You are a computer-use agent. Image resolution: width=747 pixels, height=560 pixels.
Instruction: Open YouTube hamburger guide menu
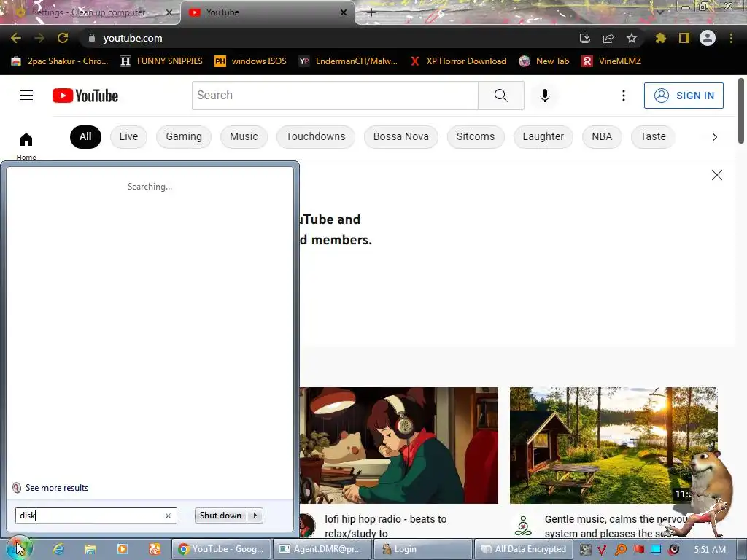pos(26,96)
